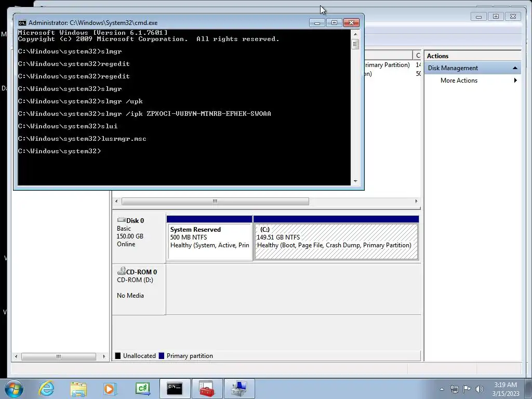Click volume list horizontal scrollbar thumb
Image resolution: width=532 pixels, height=399 pixels.
215,201
